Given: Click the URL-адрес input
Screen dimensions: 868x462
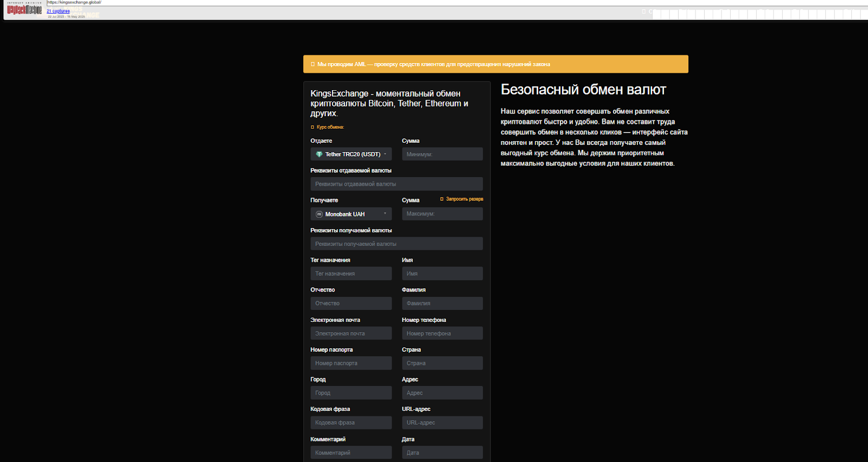Looking at the screenshot, I should click(442, 423).
